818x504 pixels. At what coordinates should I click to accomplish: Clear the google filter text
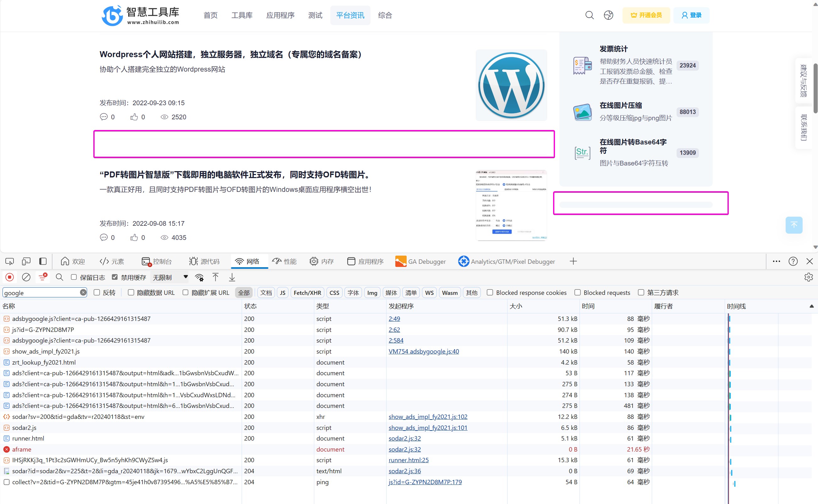click(x=83, y=293)
